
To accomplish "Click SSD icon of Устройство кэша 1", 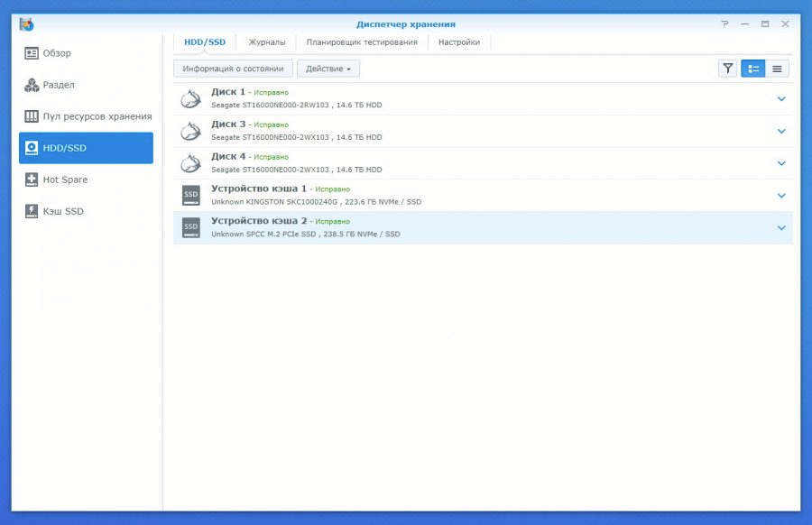I will [190, 195].
